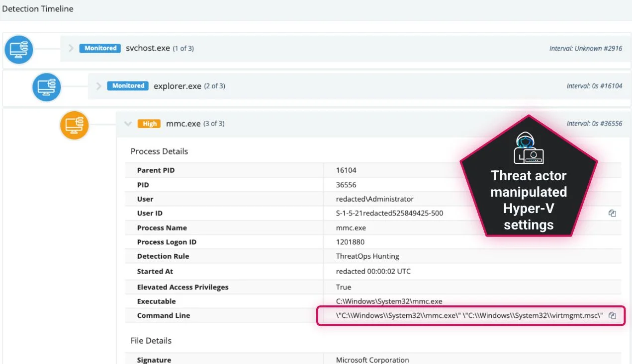632x364 pixels.
Task: Expand the explorer.exe process row
Action: coord(99,86)
